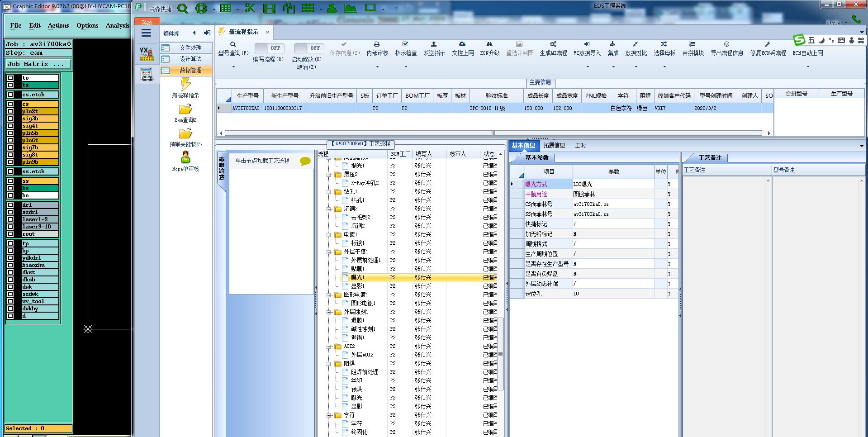Click 文控上网 cloud upload tool
Screen dimensions: 868x437
[462, 49]
